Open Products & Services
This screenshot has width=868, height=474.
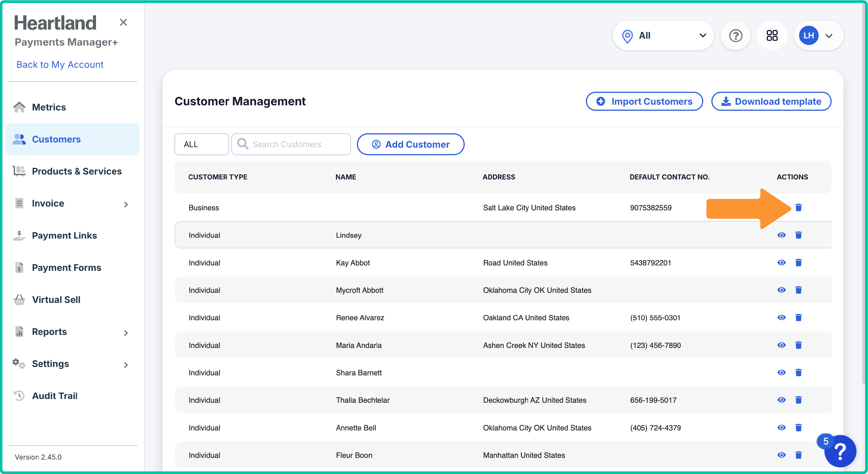tap(72, 171)
